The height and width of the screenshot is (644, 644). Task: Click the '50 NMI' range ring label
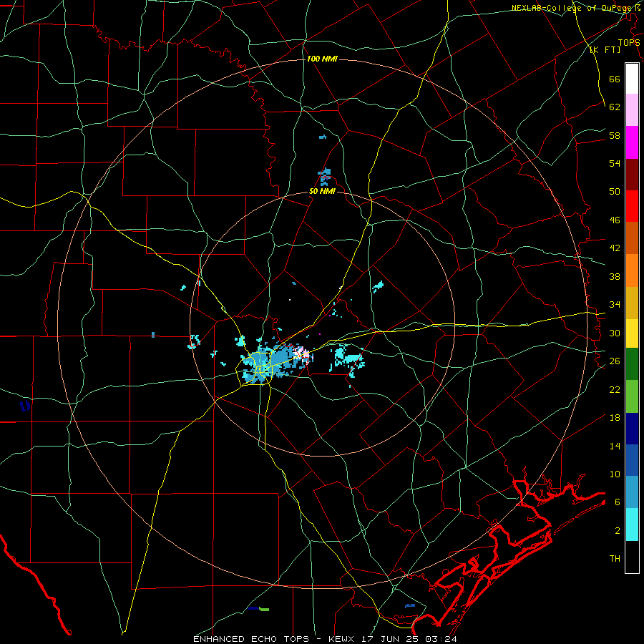click(x=323, y=191)
